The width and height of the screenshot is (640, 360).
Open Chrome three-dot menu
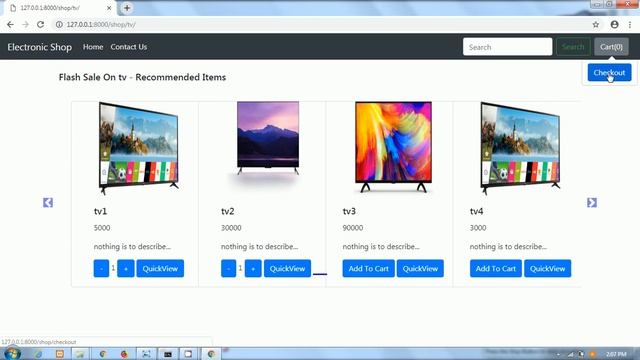click(x=630, y=24)
